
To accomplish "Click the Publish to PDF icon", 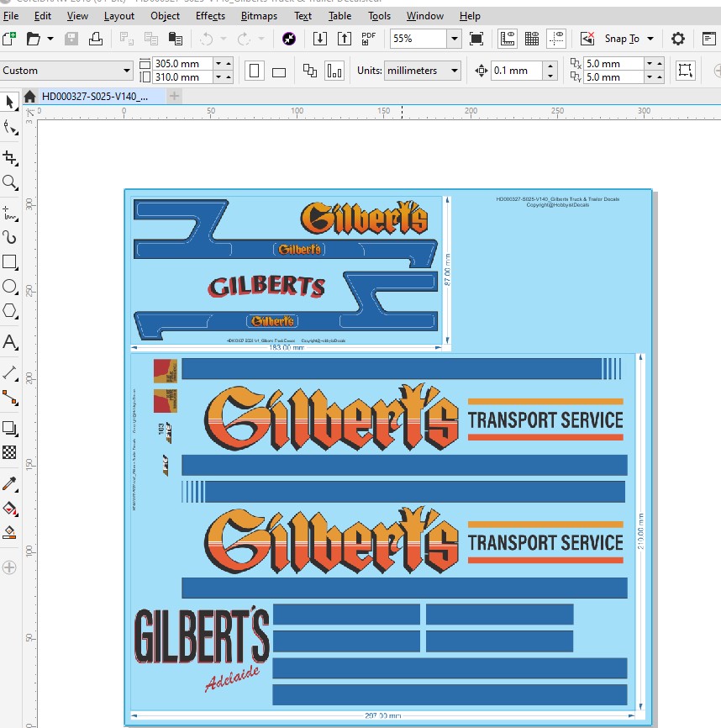I will 368,39.
